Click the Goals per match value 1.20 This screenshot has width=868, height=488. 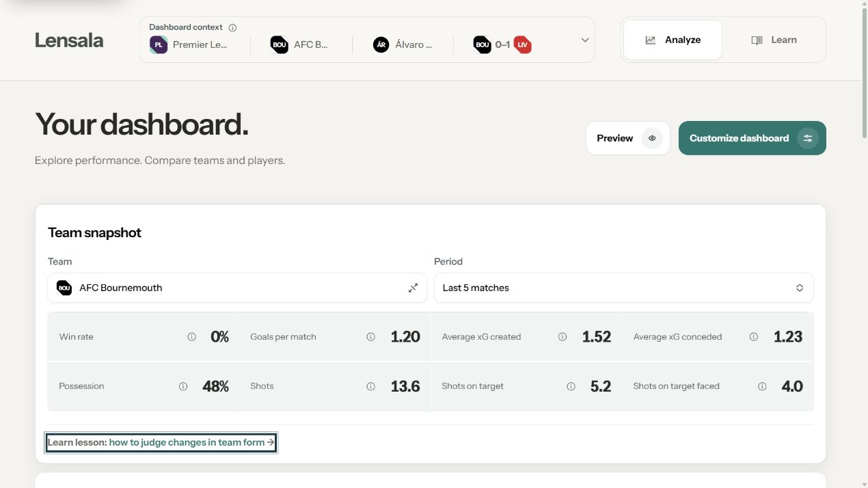coord(405,337)
